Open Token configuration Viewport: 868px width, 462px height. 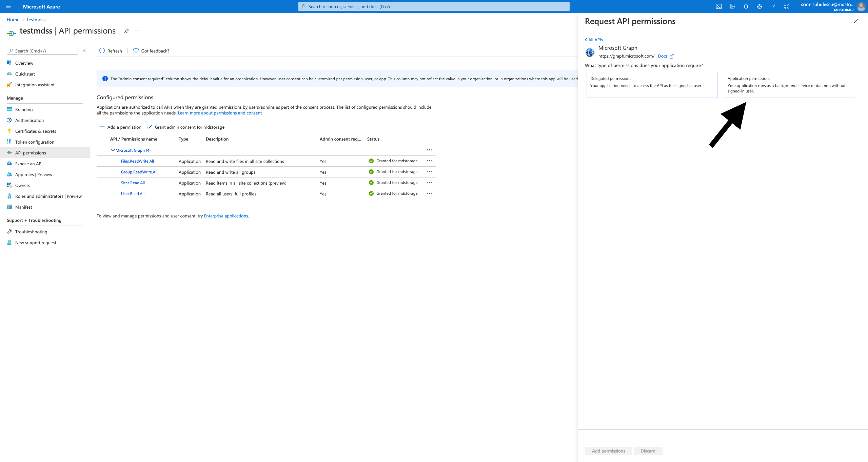click(x=45, y=142)
